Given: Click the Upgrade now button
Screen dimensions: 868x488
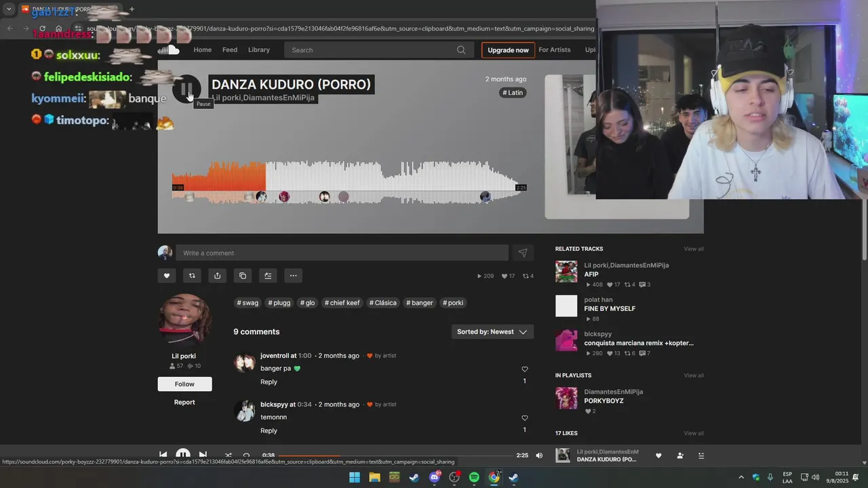Looking at the screenshot, I should point(508,50).
